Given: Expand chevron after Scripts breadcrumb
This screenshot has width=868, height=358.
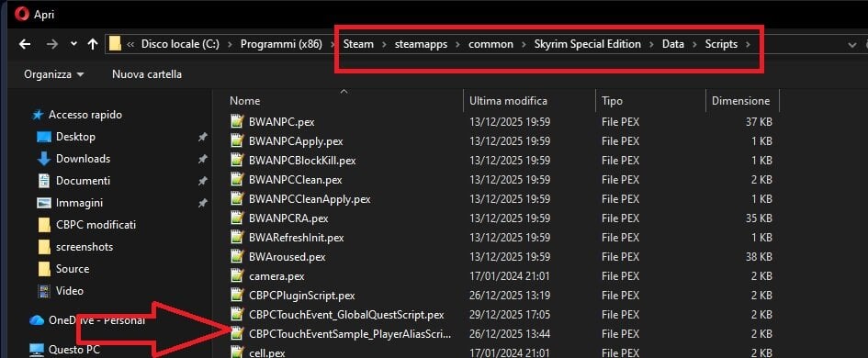Looking at the screenshot, I should coord(749,44).
